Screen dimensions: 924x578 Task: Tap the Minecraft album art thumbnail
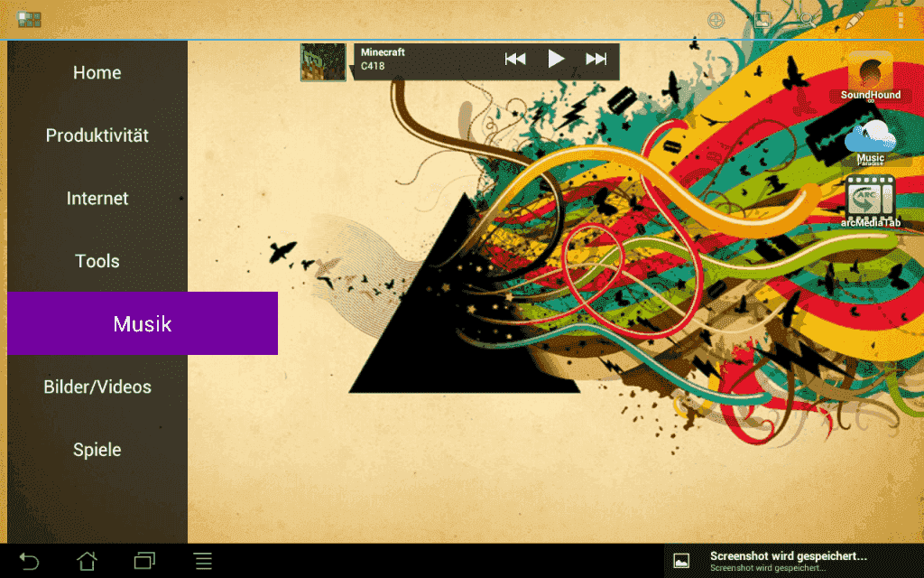pos(322,62)
